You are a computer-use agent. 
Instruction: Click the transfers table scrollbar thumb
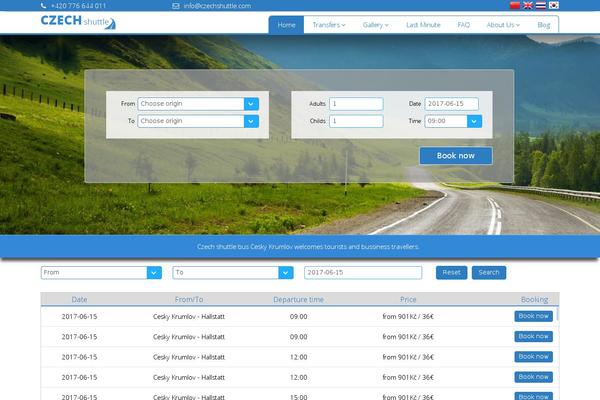[x=558, y=314]
